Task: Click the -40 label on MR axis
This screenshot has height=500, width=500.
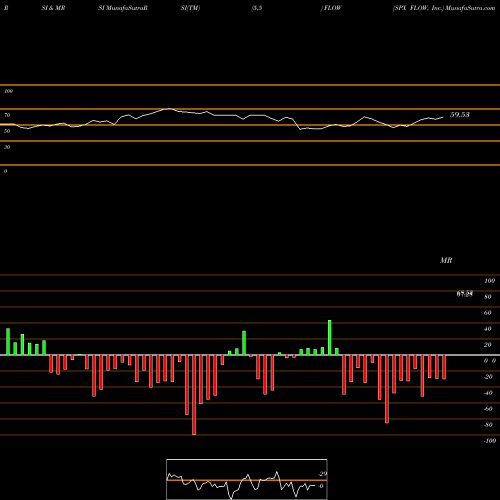Action: 488,393
